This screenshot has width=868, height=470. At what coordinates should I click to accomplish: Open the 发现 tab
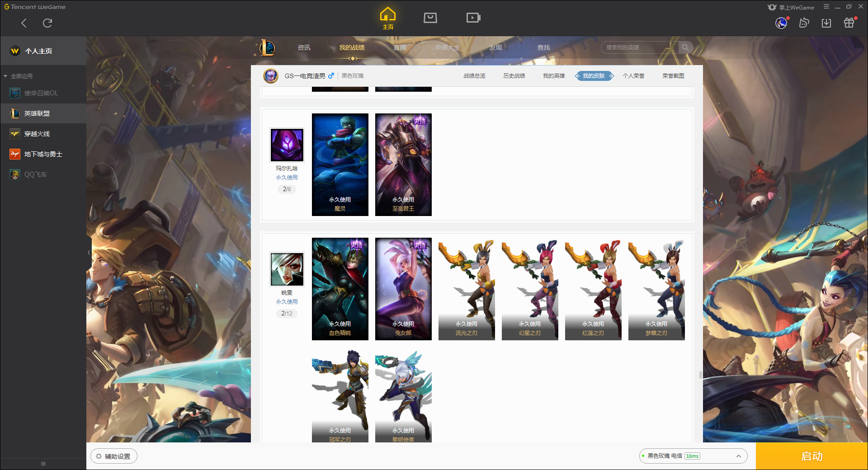point(495,47)
